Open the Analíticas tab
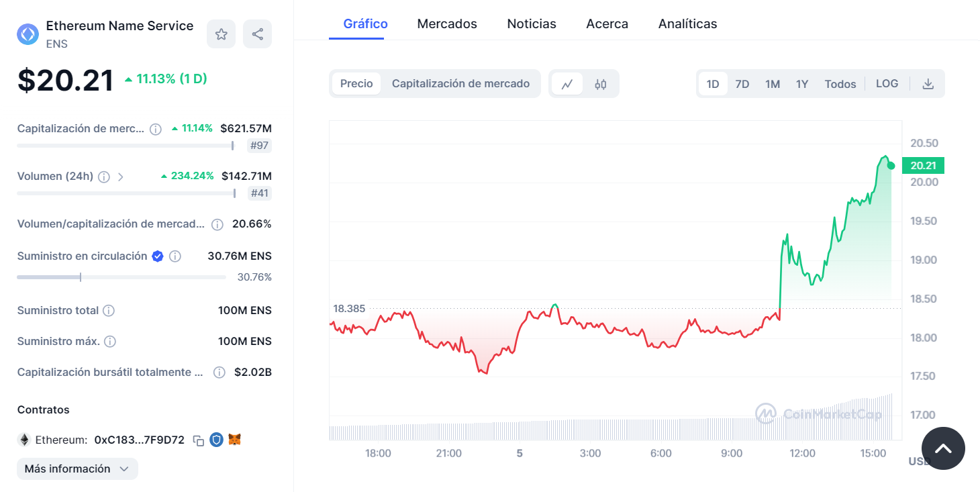The image size is (980, 492). click(x=687, y=24)
